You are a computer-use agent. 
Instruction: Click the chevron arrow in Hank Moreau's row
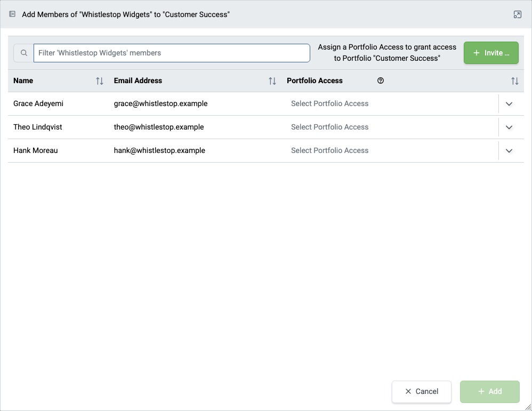(509, 151)
